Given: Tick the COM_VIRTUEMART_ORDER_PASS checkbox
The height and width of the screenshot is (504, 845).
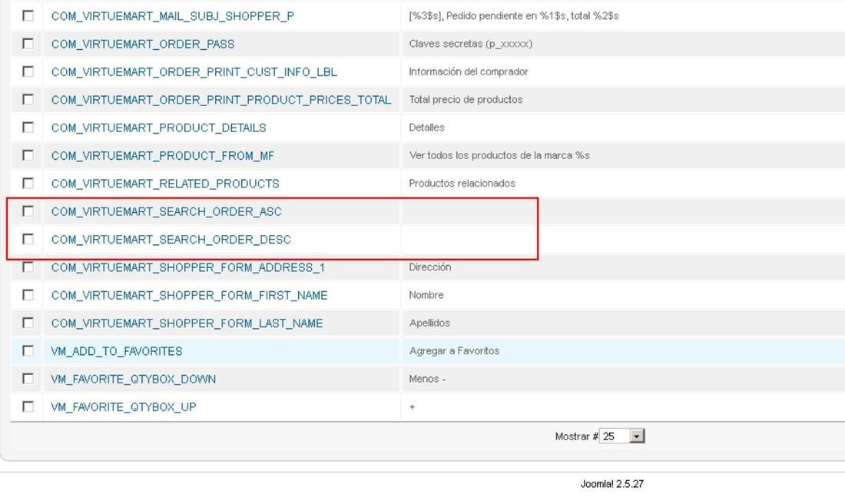Looking at the screenshot, I should [x=28, y=44].
